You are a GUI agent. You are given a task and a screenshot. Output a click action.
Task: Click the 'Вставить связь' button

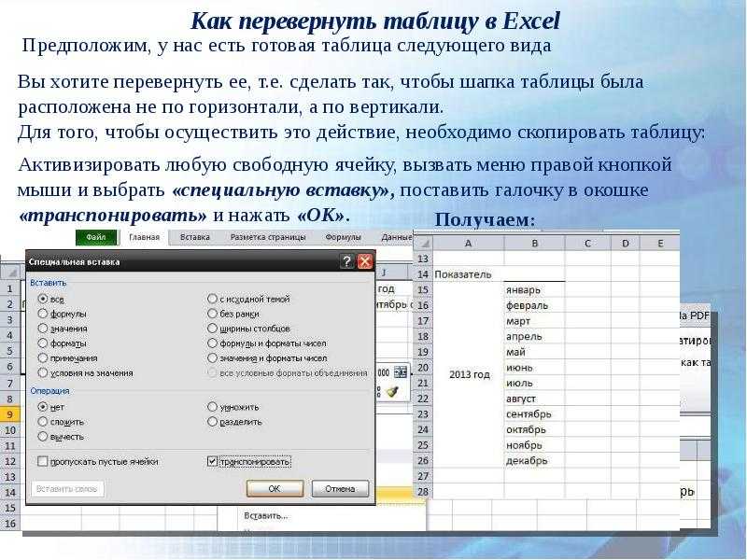[67, 488]
